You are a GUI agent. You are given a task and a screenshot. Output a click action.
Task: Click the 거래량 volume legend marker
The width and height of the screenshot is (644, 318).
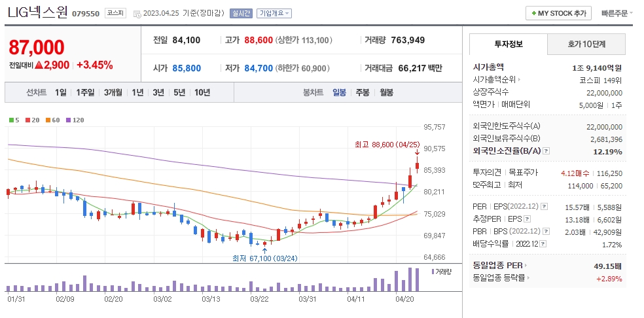point(433,272)
